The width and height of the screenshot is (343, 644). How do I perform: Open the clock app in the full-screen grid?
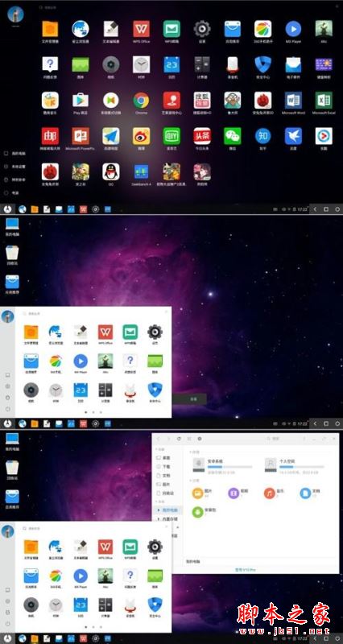pyautogui.click(x=141, y=65)
